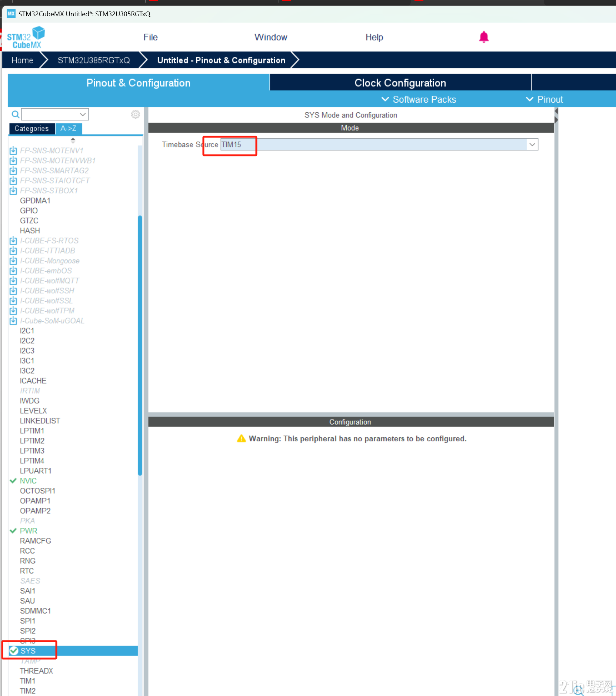Click download icon beside I-CUBE-wolfSSL
616x696 pixels.
click(x=13, y=301)
